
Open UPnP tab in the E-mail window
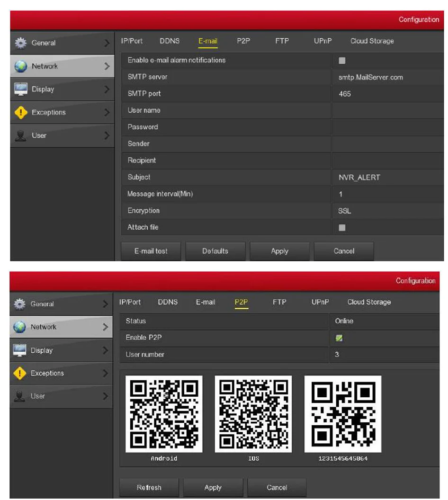coord(323,41)
